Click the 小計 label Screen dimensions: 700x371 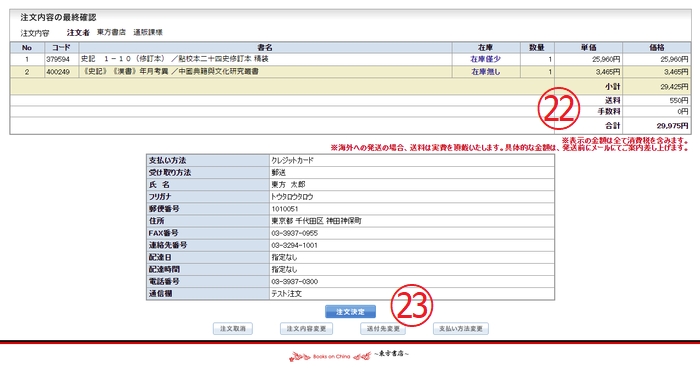point(612,87)
